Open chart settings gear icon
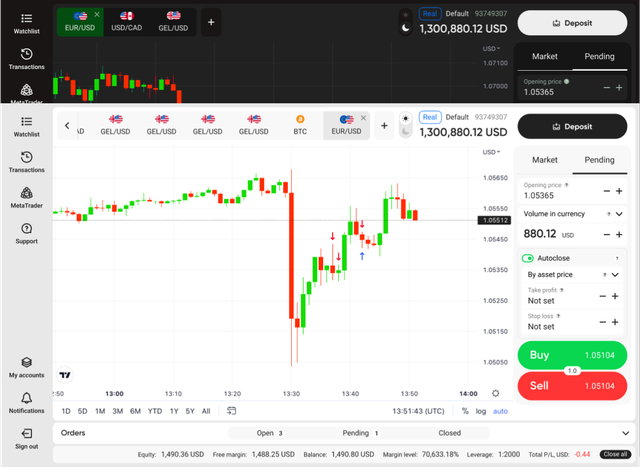Image resolution: width=640 pixels, height=467 pixels. [496, 393]
